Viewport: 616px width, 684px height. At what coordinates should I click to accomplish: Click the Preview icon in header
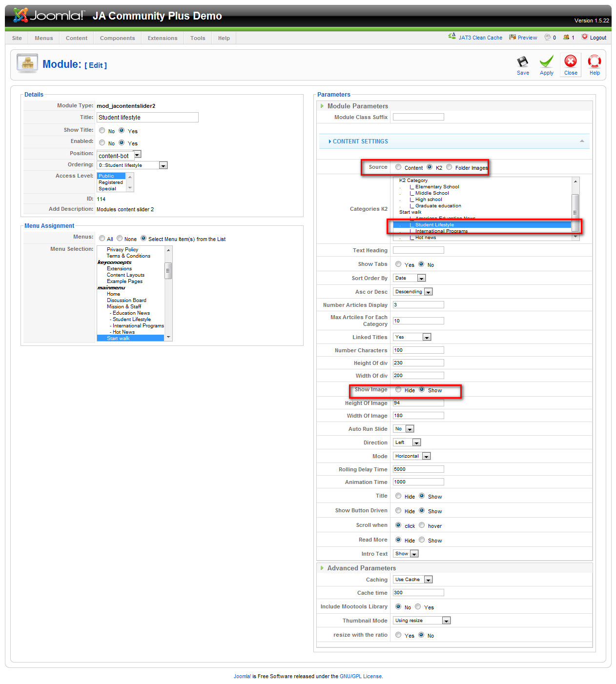pyautogui.click(x=513, y=37)
